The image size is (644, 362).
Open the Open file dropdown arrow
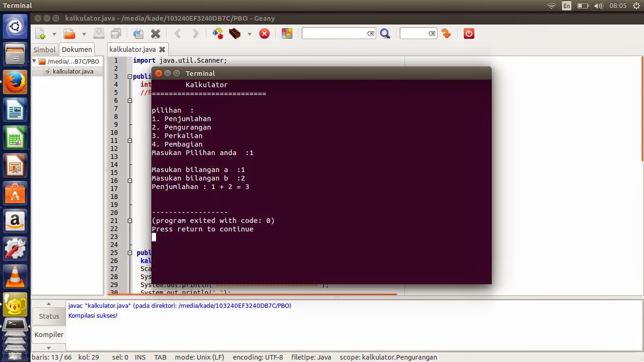pos(83,33)
